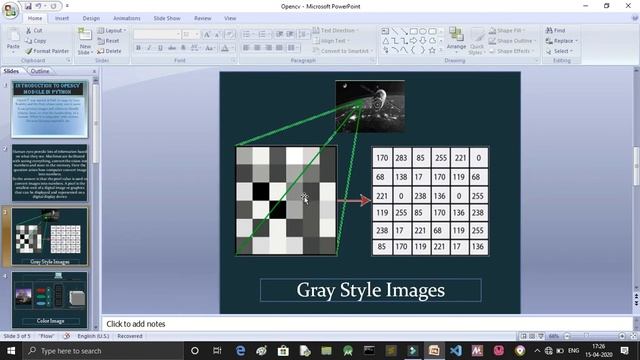Switch to Slide Sorter view in status bar
The height and width of the screenshot is (360, 640).
(x=532, y=336)
